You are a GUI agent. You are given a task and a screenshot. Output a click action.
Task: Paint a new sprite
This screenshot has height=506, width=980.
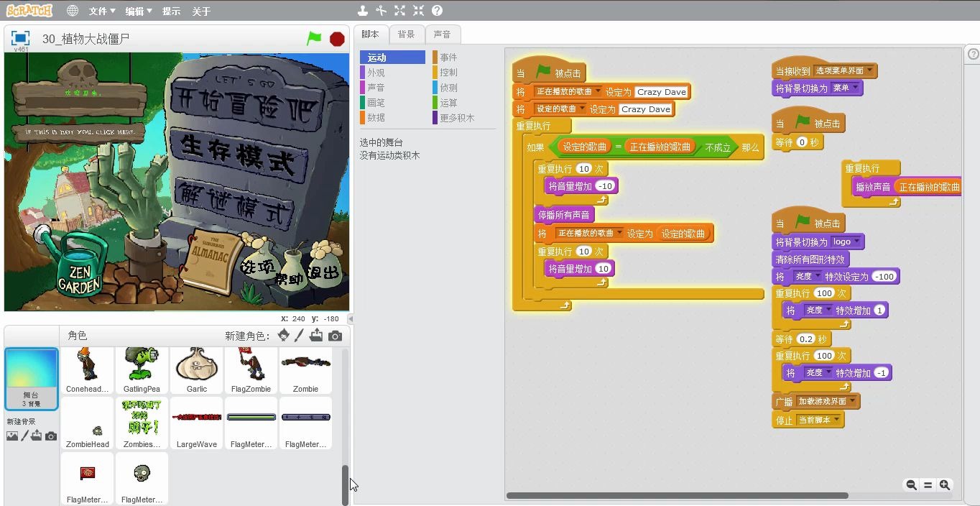(300, 336)
